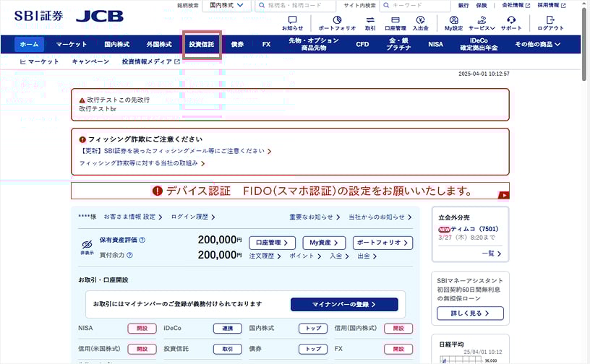The height and width of the screenshot is (364, 590).
Task: Click the マーケット sub-navigation link
Action: [x=39, y=61]
